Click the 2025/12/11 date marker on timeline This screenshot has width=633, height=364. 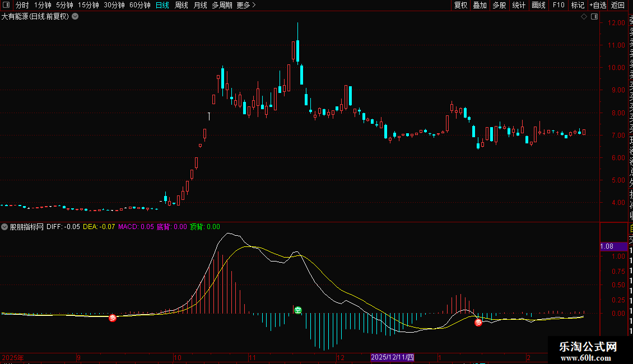pyautogui.click(x=393, y=357)
